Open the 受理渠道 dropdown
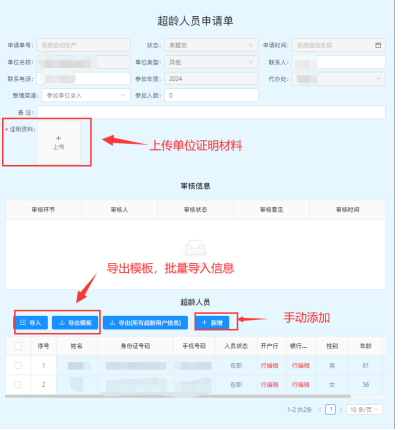Screen dimensions: 404x430 click(86, 95)
